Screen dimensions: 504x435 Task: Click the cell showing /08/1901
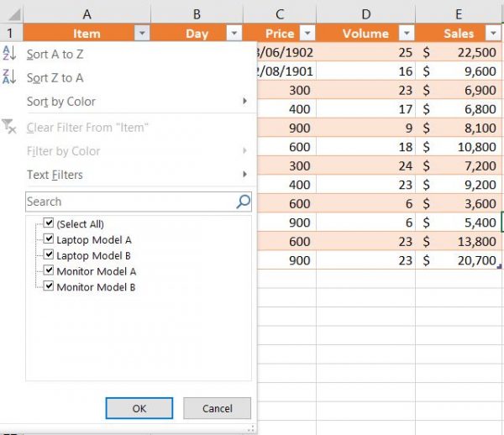[286, 71]
